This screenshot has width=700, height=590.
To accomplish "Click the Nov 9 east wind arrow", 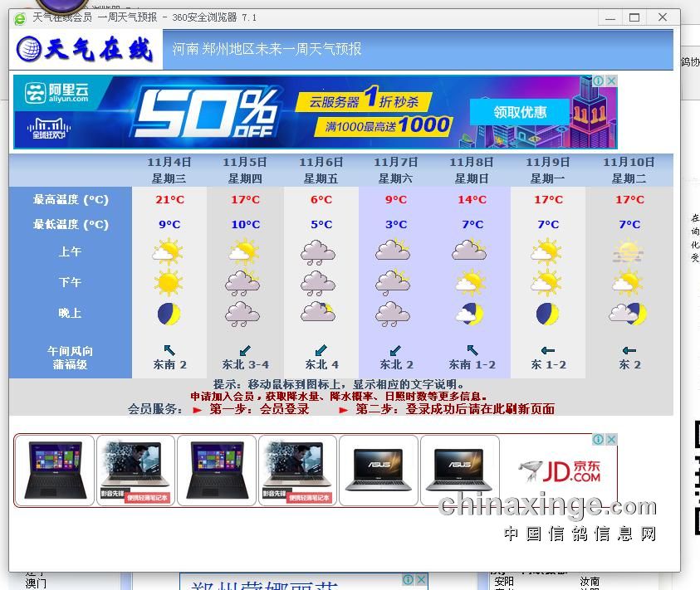I will [x=548, y=350].
